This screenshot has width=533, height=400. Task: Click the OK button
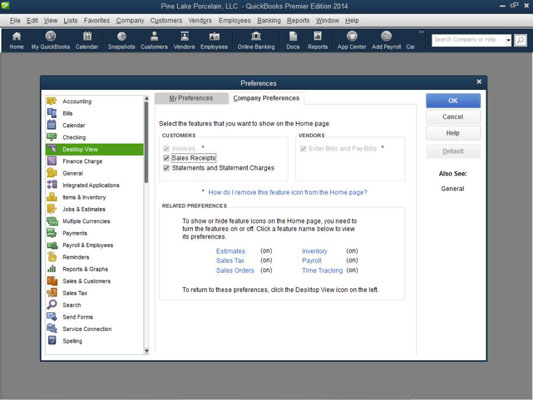(x=453, y=101)
